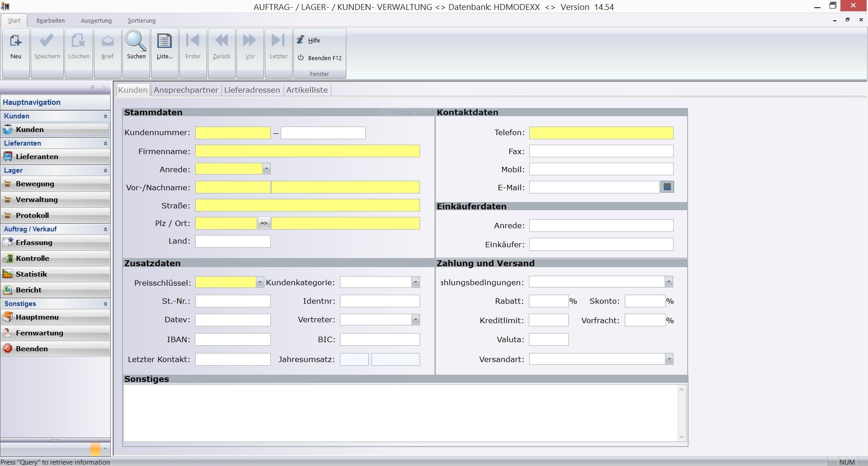The image size is (868, 466).
Task: Click the e-mail send icon beside E-Mail field
Action: [667, 187]
